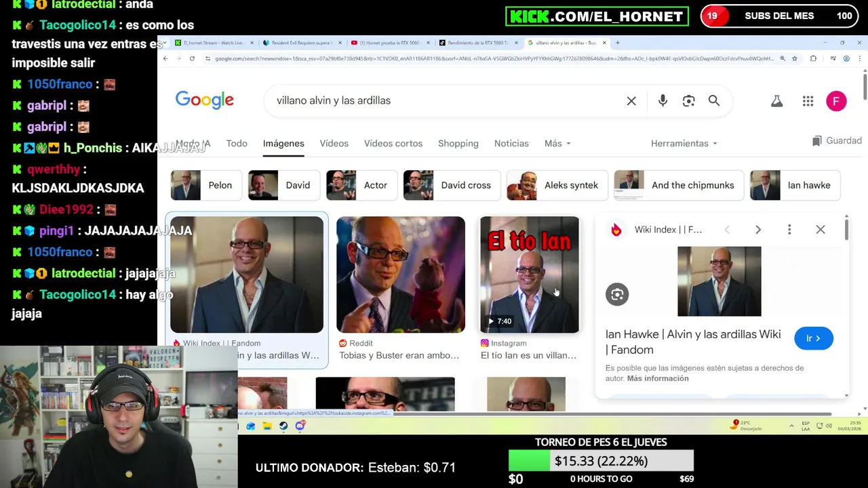Open Rendimiento de la RTX 5060 tab

tap(478, 43)
